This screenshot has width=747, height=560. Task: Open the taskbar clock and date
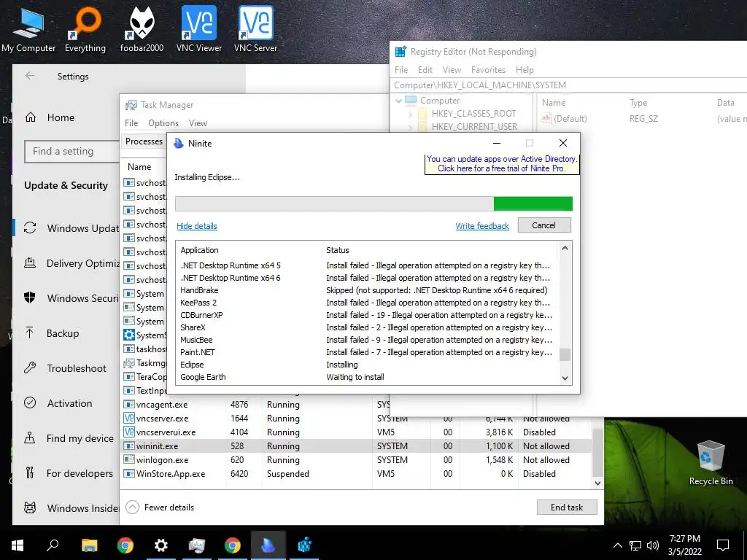point(684,545)
